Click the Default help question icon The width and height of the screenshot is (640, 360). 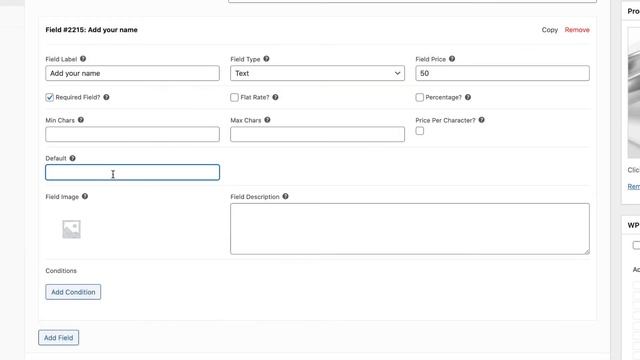click(72, 158)
